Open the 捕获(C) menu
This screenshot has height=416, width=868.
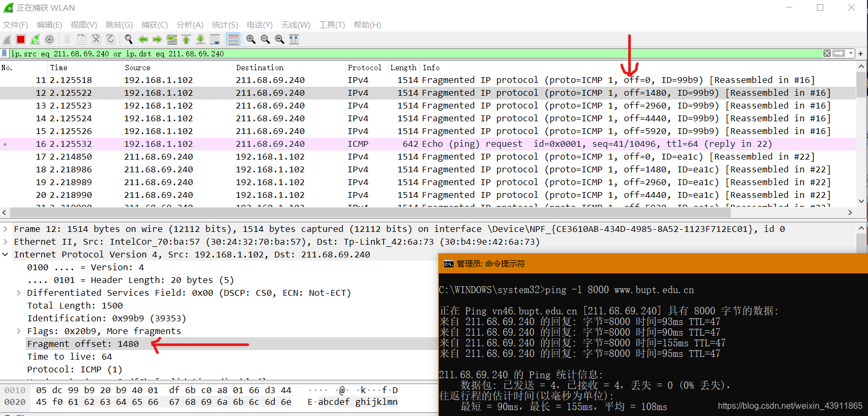(154, 25)
